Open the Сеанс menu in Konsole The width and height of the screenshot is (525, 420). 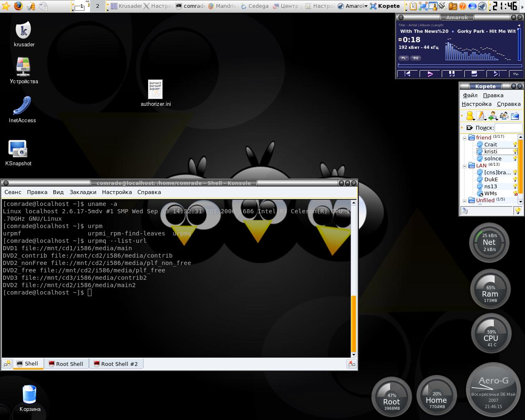pos(13,192)
